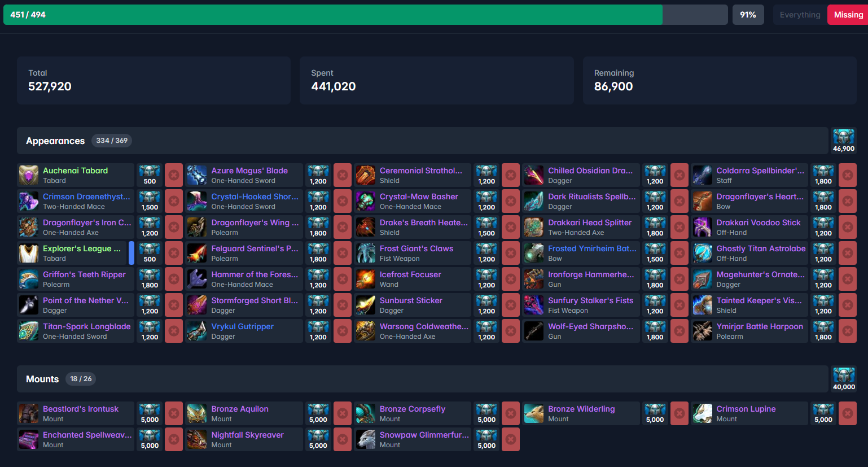Click the 18 / 26 Mounts count badge

(x=81, y=379)
